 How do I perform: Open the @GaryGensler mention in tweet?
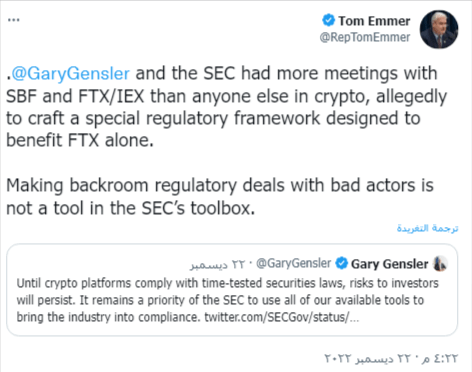tap(70, 74)
